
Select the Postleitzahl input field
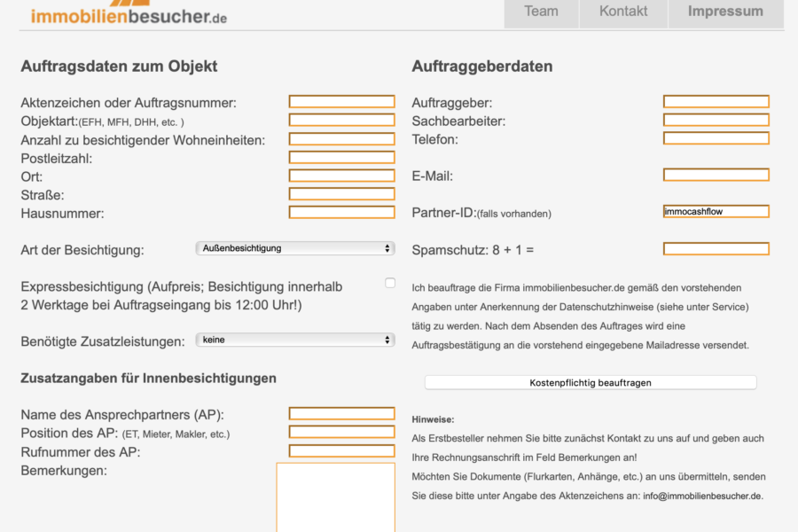(341, 157)
